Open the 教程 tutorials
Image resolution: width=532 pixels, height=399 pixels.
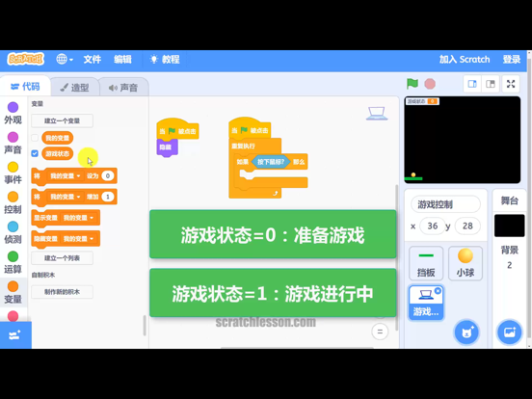[165, 60]
